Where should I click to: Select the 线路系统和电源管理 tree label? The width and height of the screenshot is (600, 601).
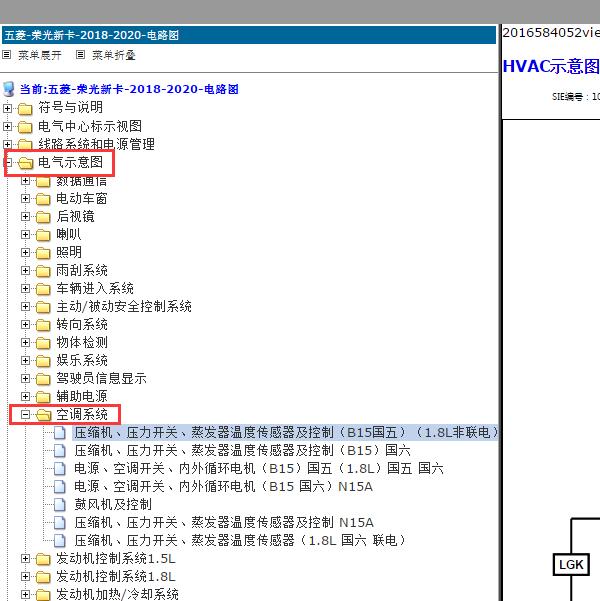(96, 145)
